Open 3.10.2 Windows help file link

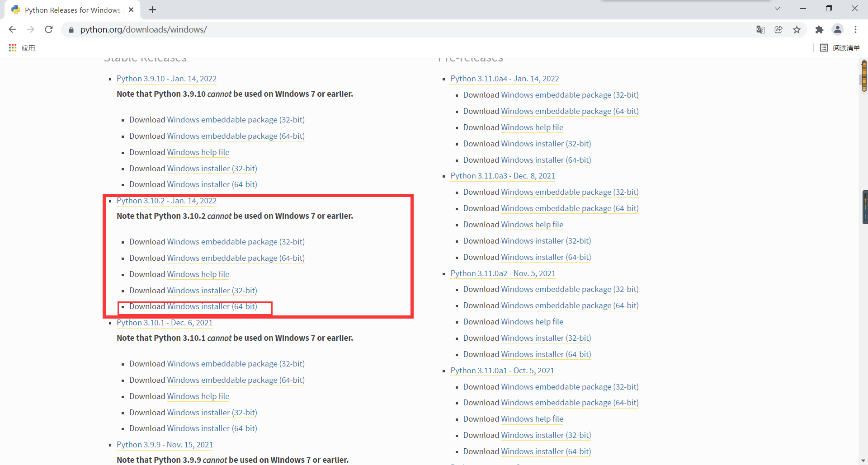click(x=198, y=274)
